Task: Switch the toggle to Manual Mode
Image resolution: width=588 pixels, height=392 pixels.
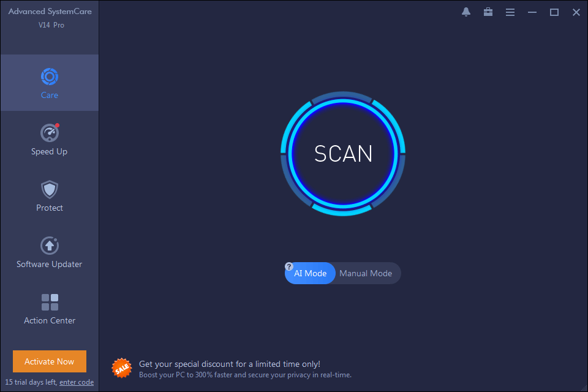Action: point(366,273)
